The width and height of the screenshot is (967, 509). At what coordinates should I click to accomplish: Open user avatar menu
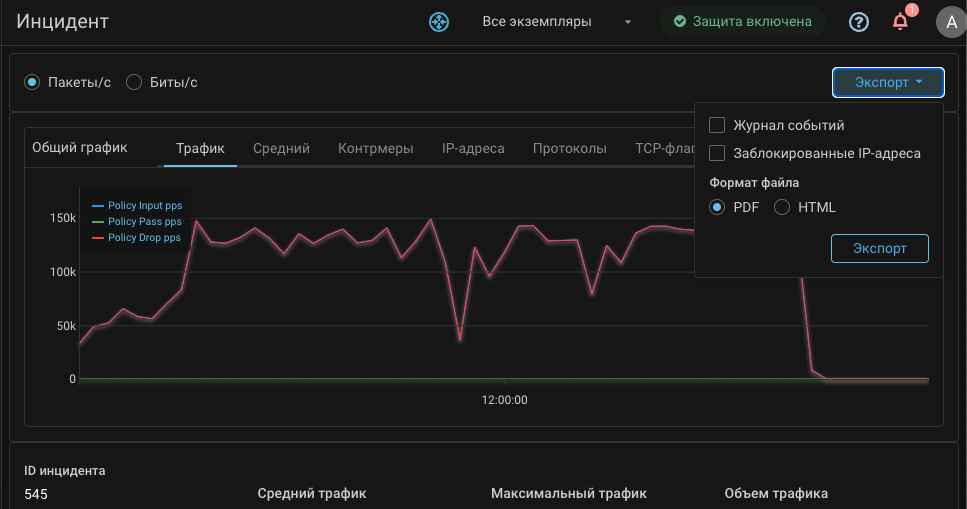pyautogui.click(x=949, y=22)
